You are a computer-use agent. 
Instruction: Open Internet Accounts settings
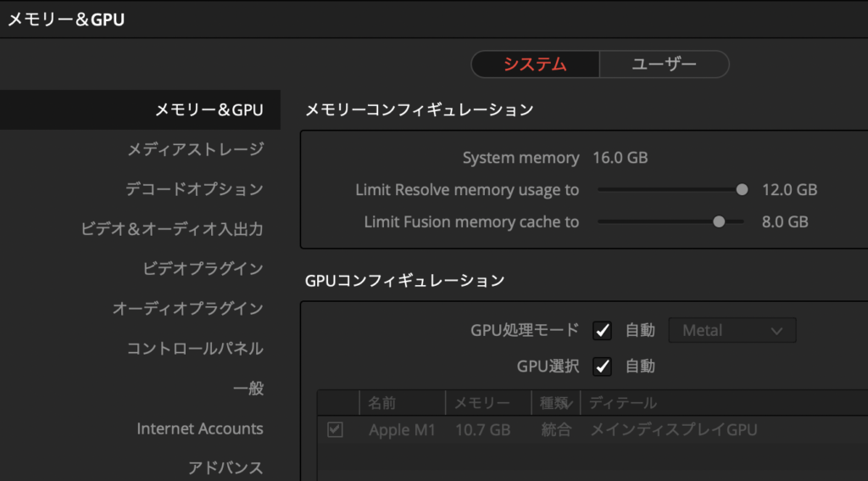coord(200,428)
